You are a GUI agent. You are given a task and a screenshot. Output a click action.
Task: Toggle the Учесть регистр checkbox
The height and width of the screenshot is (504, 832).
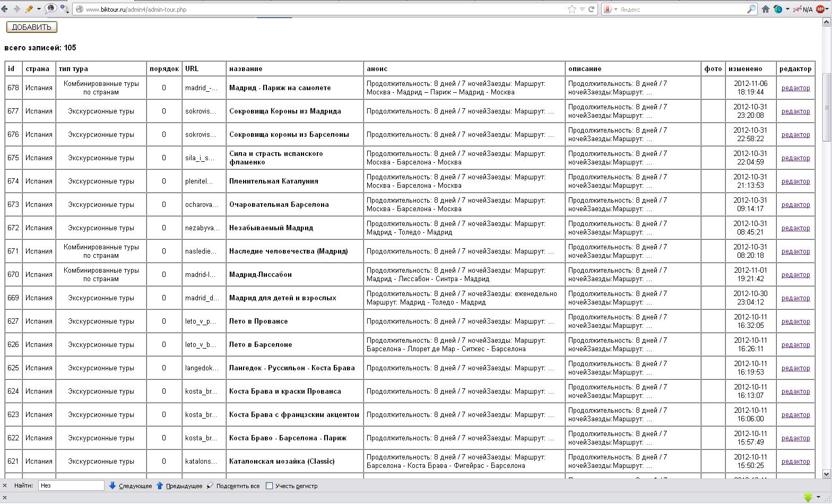(x=269, y=486)
